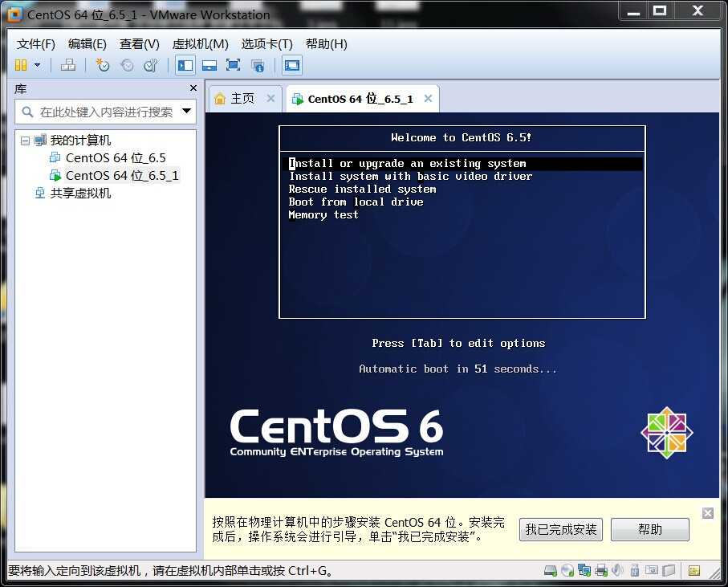Click the revert to snapshot icon

127,65
